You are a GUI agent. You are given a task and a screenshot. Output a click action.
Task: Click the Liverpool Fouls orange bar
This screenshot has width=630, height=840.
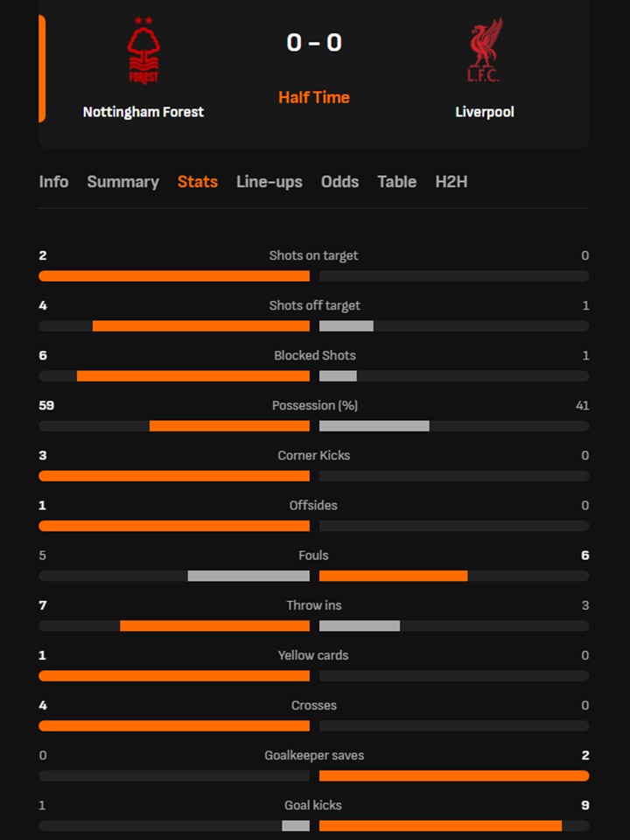[x=393, y=576]
